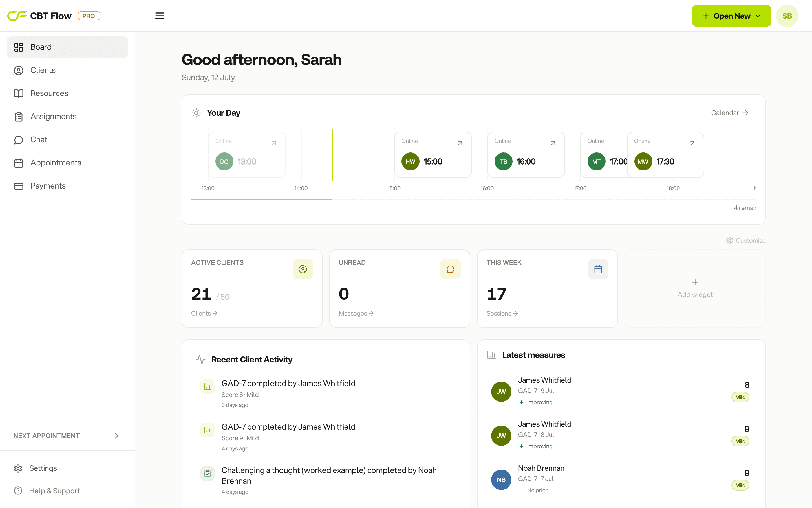The height and width of the screenshot is (508, 812).
Task: Click James Whitfield name in the 8 Jul measure
Action: tap(545, 424)
